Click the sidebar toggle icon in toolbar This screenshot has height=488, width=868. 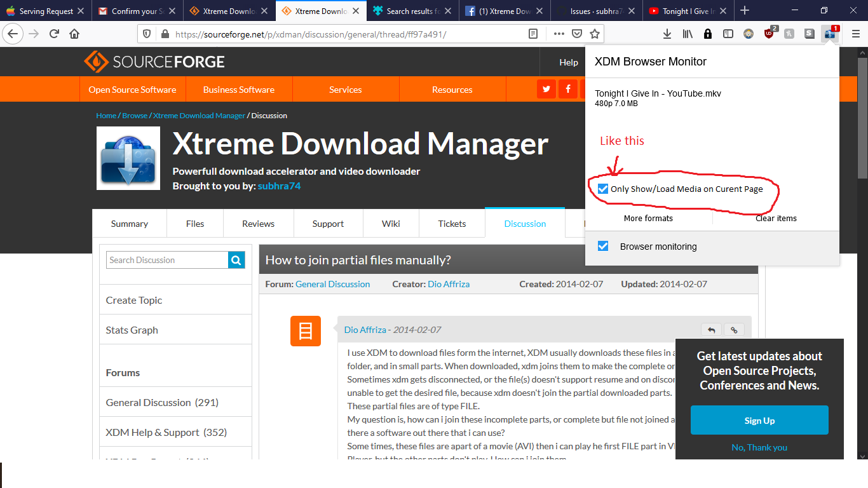(729, 33)
